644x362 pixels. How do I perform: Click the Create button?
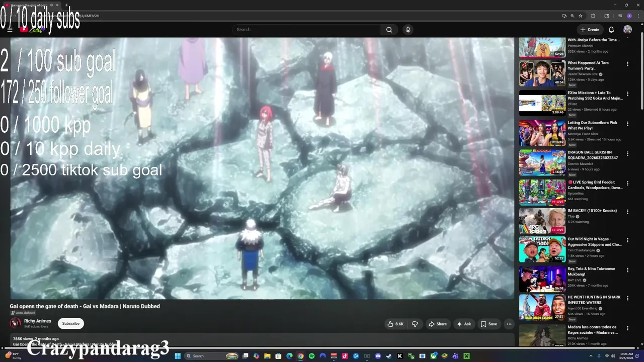coord(589,30)
